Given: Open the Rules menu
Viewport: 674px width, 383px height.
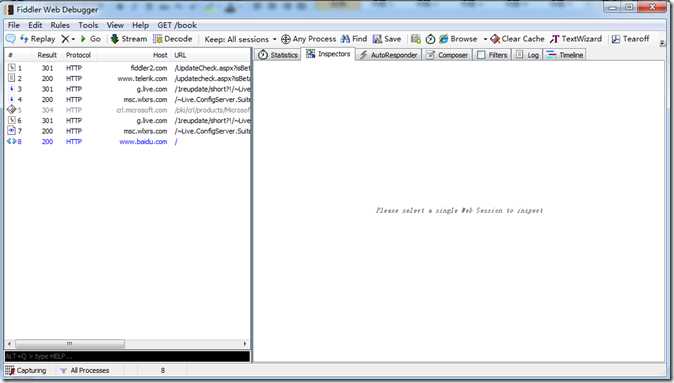Looking at the screenshot, I should point(60,25).
